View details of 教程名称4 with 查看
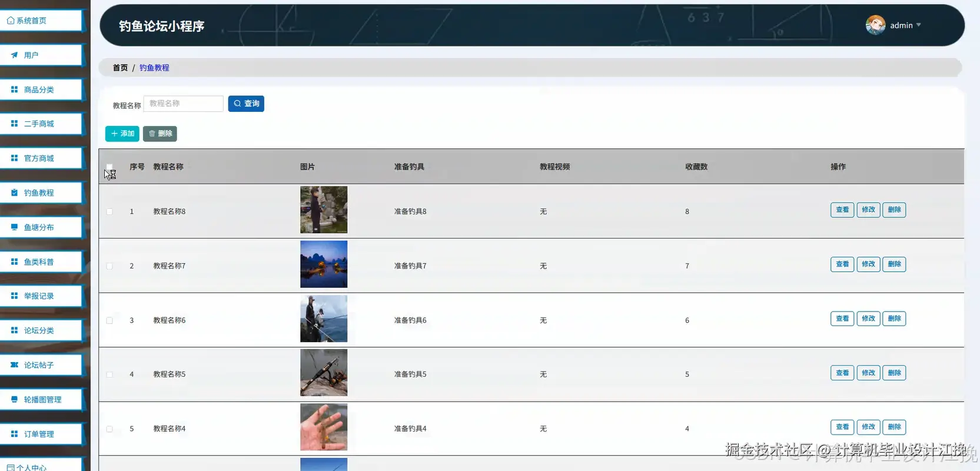980x471 pixels. (x=842, y=427)
